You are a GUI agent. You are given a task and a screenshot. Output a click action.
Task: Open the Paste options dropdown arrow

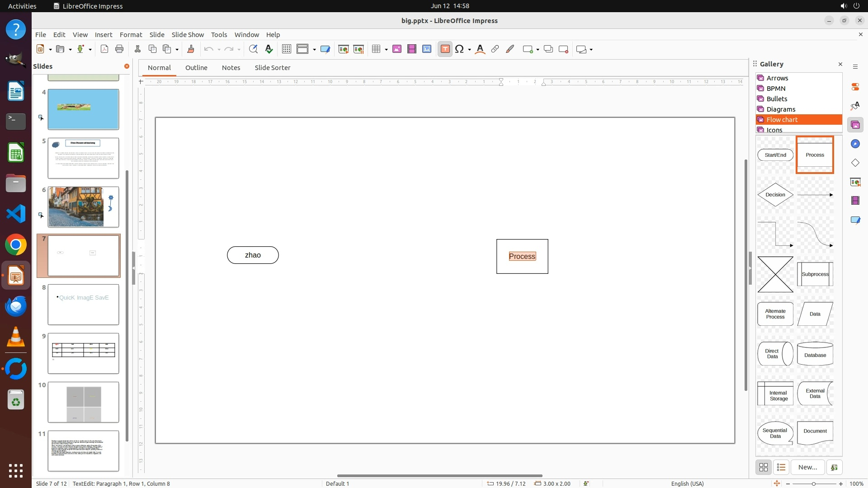click(177, 50)
